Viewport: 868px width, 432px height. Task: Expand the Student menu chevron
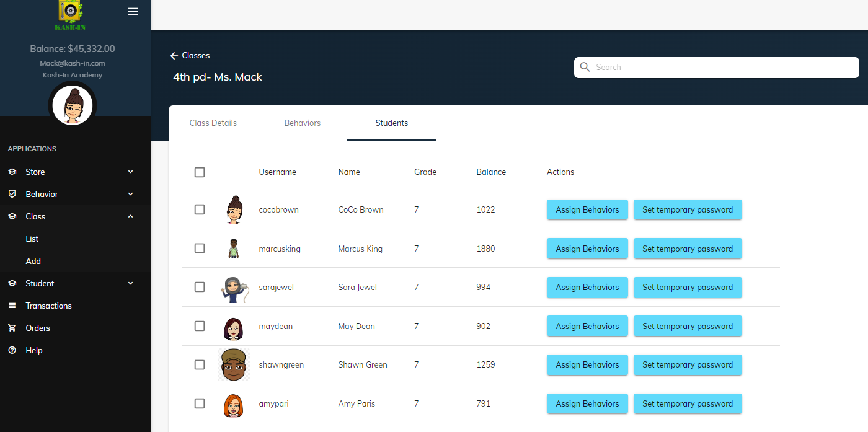(x=130, y=283)
